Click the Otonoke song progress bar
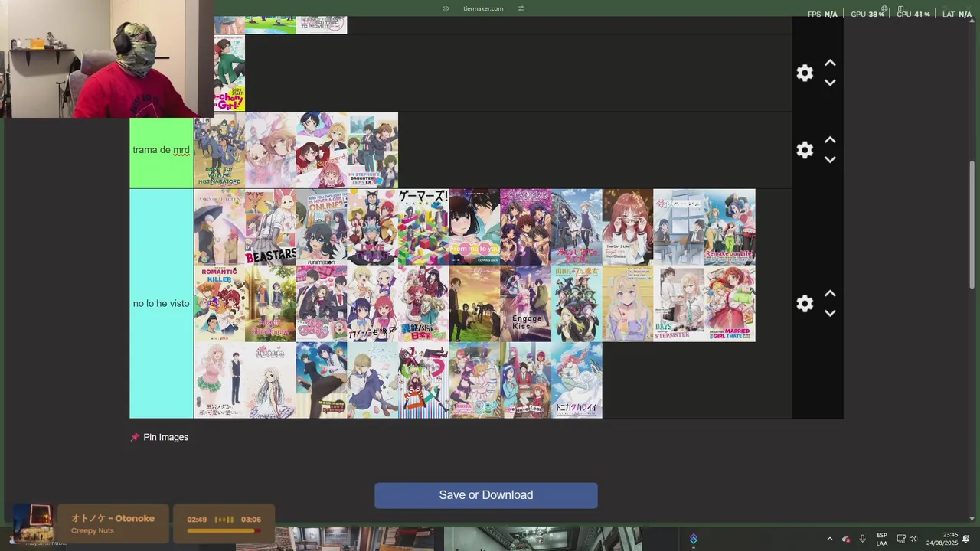Image resolution: width=980 pixels, height=551 pixels. click(x=224, y=530)
